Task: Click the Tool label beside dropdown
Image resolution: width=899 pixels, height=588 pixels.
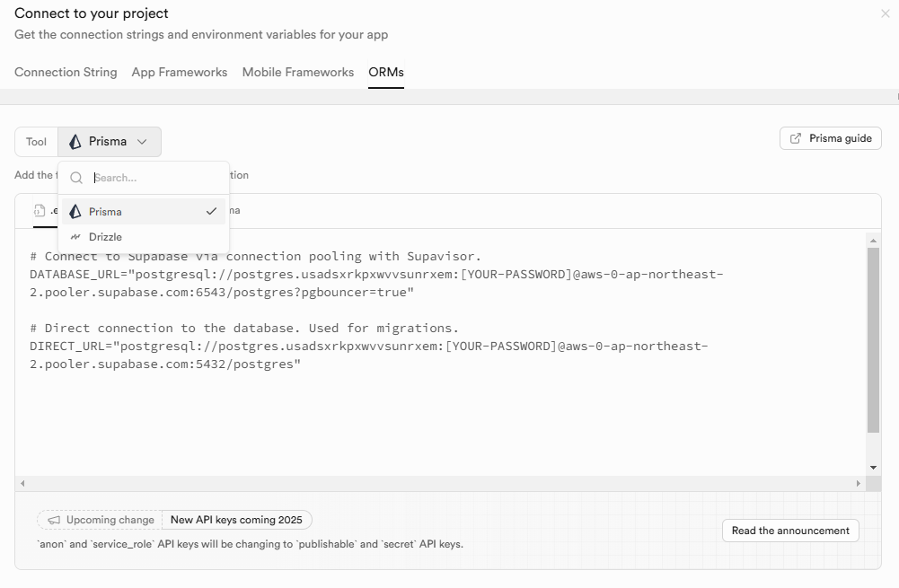Action: point(36,142)
